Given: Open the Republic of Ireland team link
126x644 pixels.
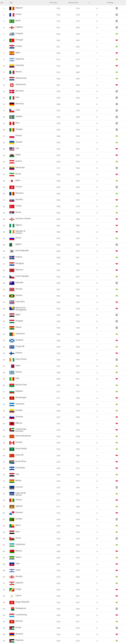Looking at the screenshot, I should coord(20,232).
